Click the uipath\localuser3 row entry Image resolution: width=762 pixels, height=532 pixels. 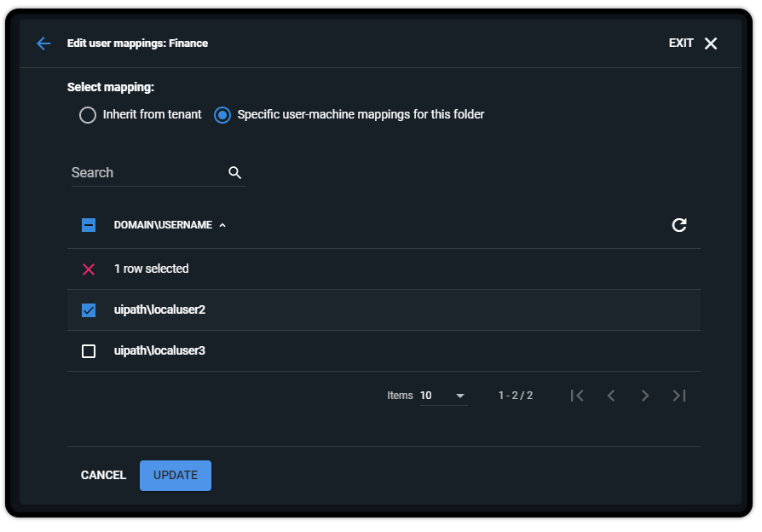pyautogui.click(x=161, y=350)
